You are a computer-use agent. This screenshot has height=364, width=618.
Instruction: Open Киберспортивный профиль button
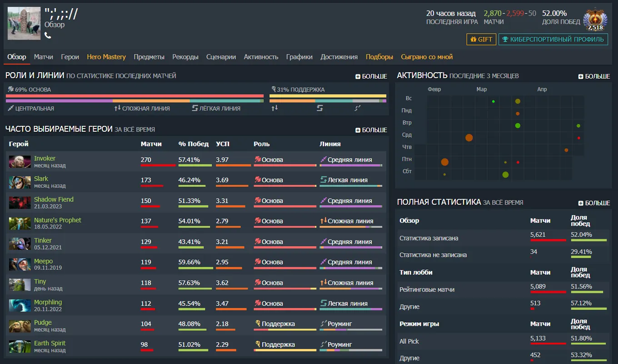point(553,40)
